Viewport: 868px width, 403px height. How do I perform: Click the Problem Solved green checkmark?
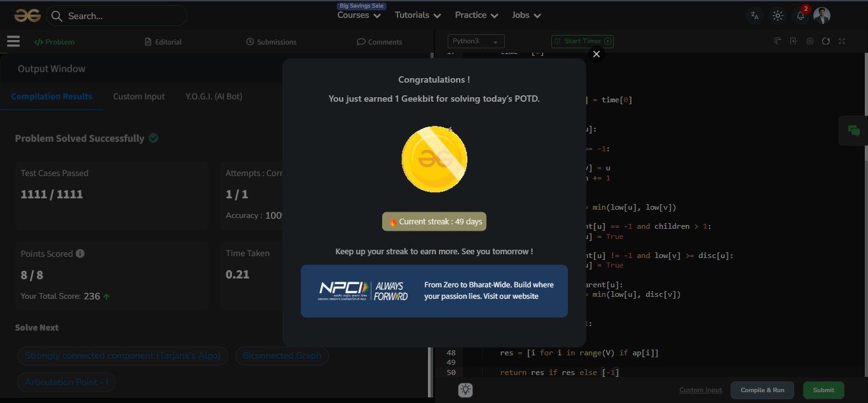pos(153,138)
